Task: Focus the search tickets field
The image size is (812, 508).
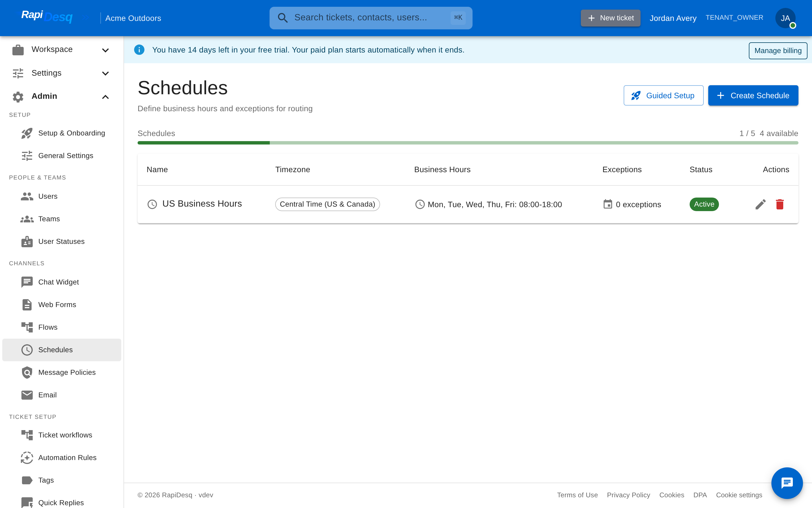Action: coord(371,18)
